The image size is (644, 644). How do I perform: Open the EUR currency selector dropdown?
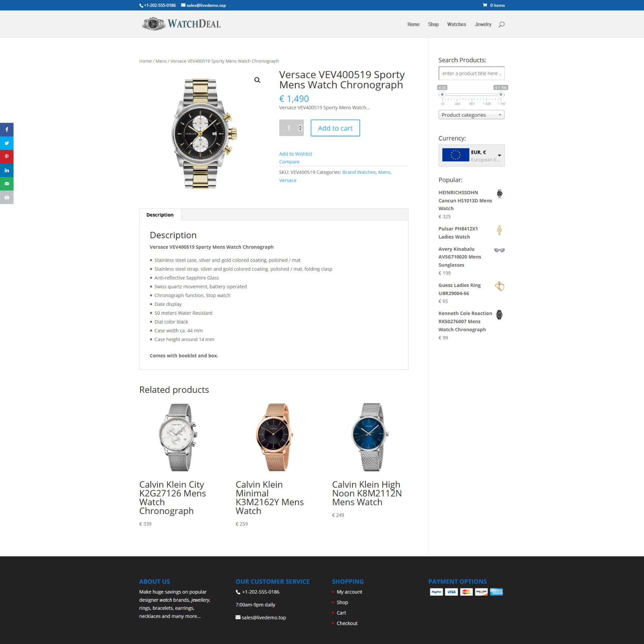[472, 155]
